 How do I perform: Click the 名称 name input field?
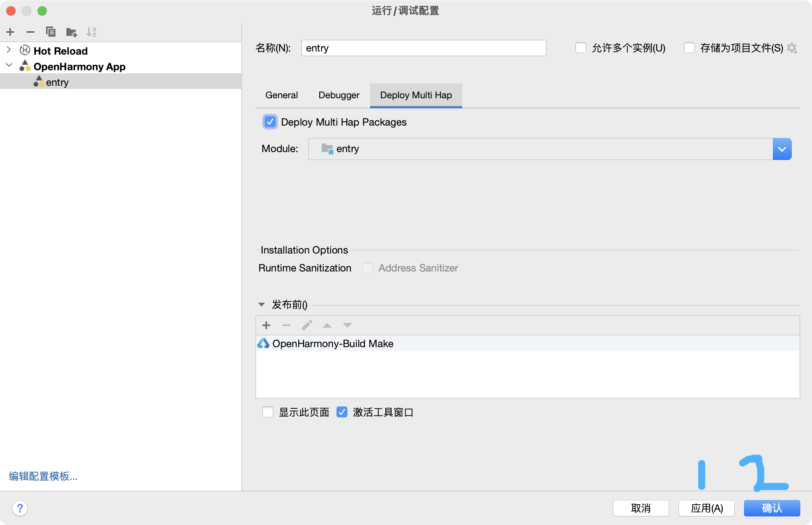424,48
